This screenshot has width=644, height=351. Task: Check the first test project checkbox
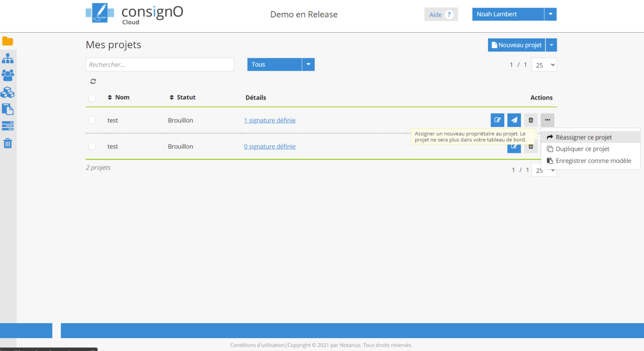tap(92, 120)
